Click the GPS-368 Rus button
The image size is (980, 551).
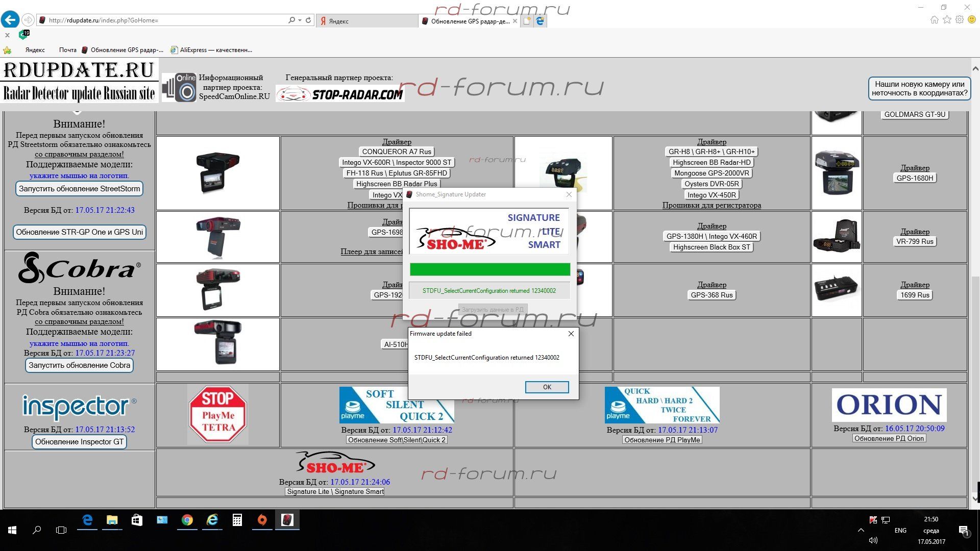pyautogui.click(x=712, y=295)
